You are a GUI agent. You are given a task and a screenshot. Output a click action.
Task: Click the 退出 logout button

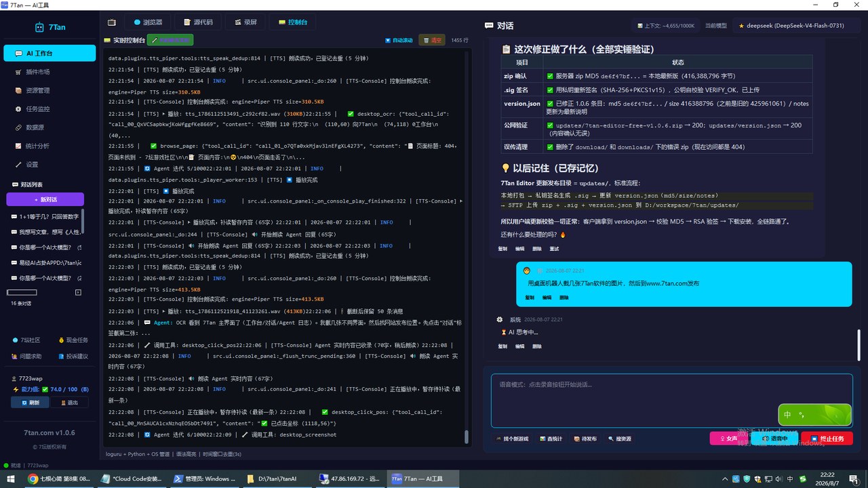click(x=69, y=403)
